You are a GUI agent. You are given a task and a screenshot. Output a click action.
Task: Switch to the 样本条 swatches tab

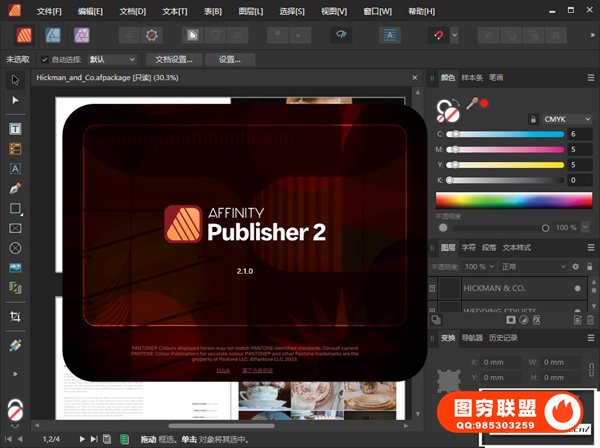[x=472, y=77]
